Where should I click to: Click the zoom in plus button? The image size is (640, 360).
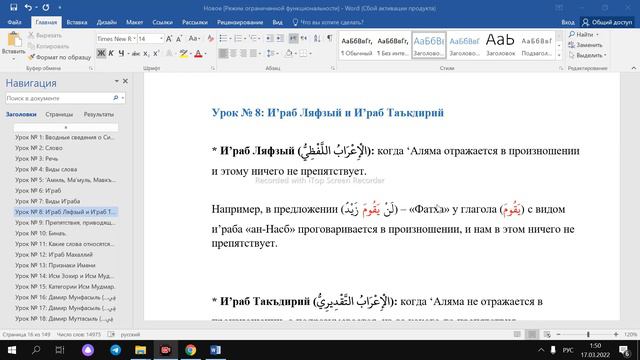[616, 334]
